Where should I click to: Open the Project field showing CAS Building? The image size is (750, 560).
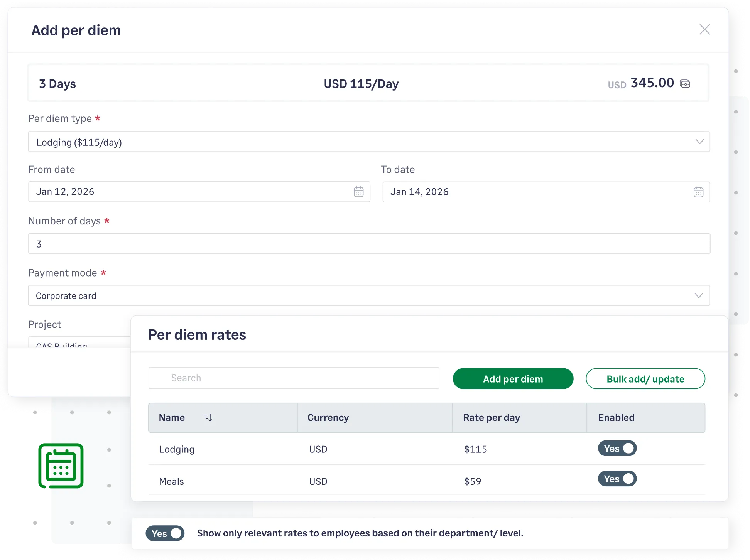coord(77,344)
